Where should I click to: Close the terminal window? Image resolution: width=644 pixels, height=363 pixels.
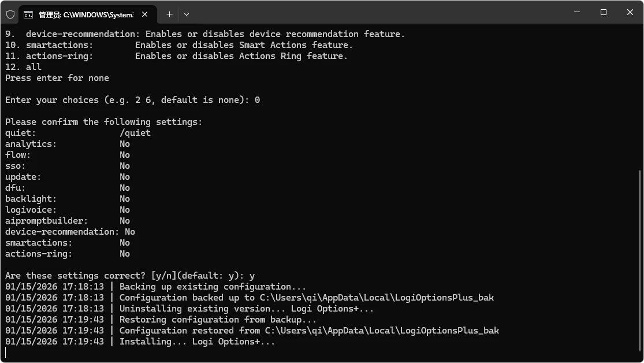[x=630, y=12]
